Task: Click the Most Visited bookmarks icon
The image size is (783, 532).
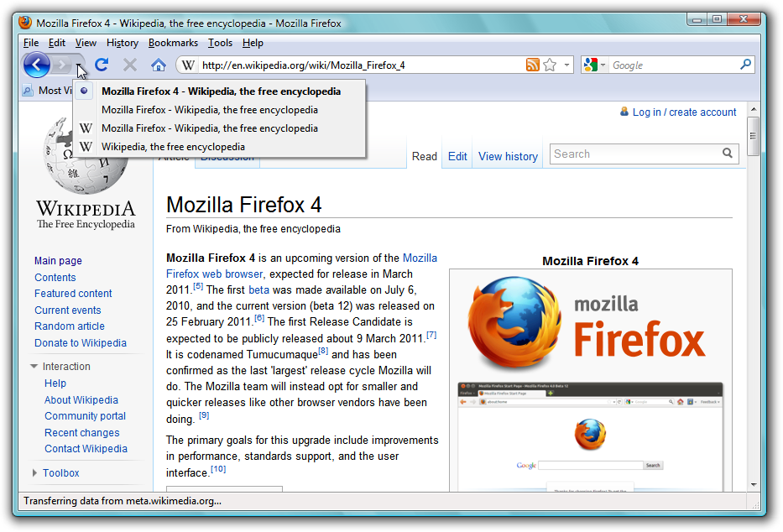Action: (28, 91)
